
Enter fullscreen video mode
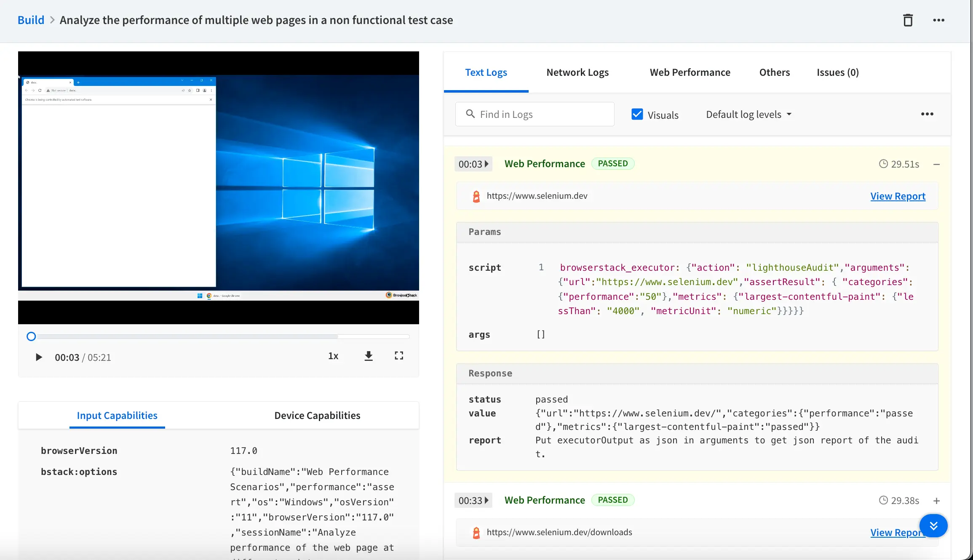click(398, 356)
